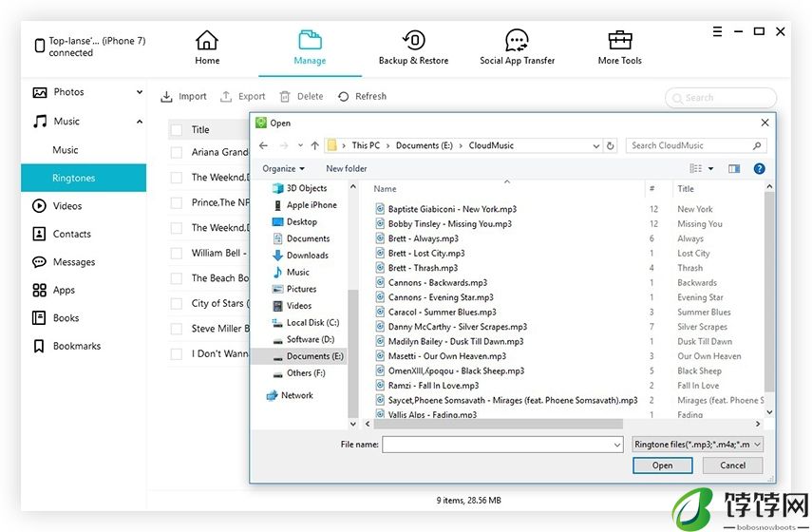Open the File name combo box dropdown

(617, 445)
